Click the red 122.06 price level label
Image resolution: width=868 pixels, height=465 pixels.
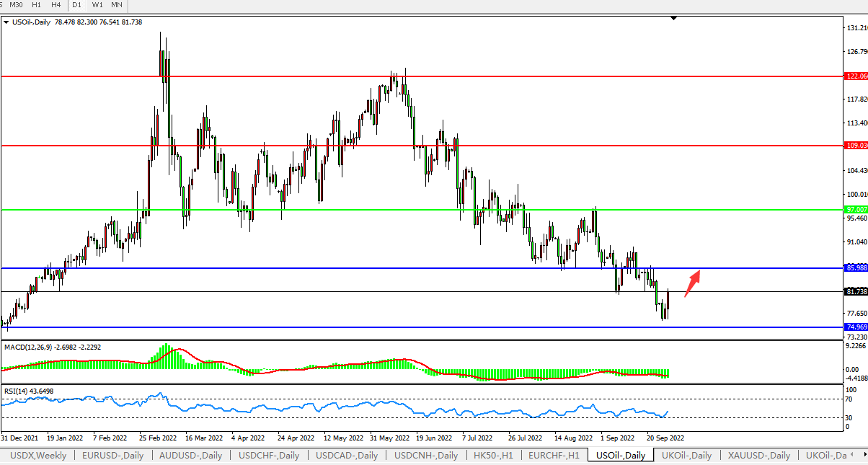point(856,76)
